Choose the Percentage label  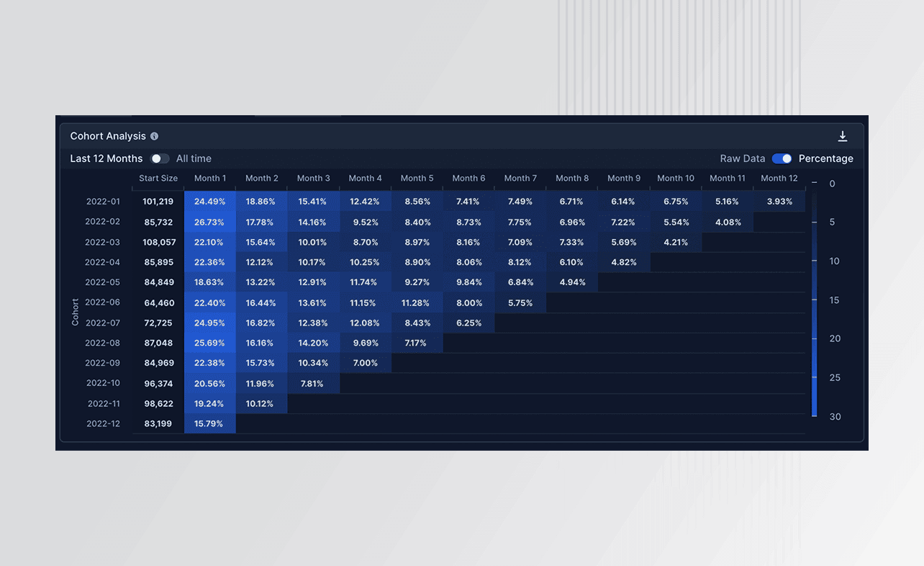coord(826,158)
